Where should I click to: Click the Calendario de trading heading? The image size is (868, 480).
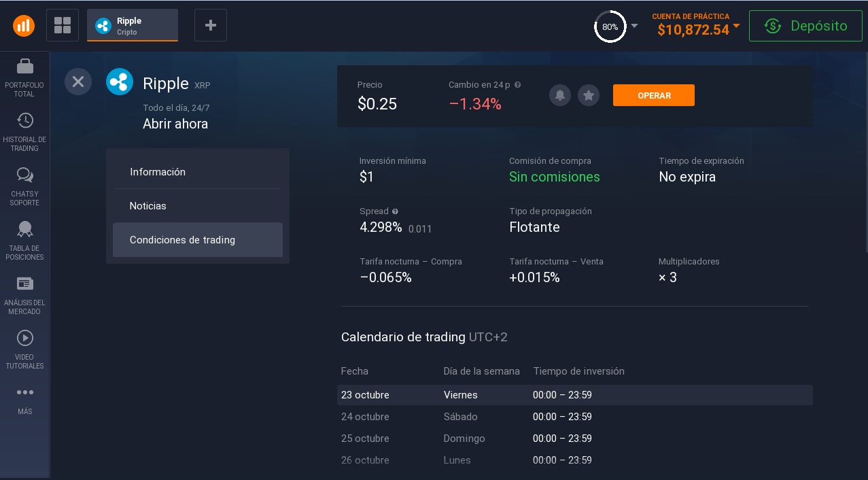(403, 337)
